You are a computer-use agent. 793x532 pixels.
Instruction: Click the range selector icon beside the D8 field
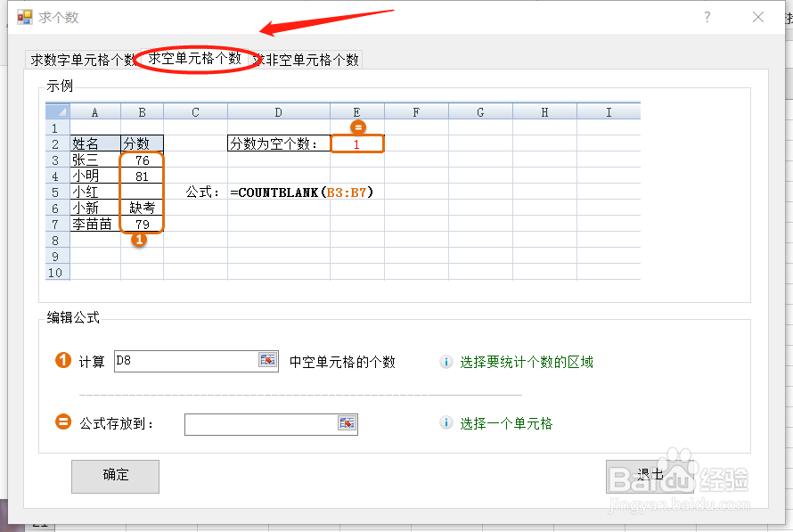coord(266,360)
